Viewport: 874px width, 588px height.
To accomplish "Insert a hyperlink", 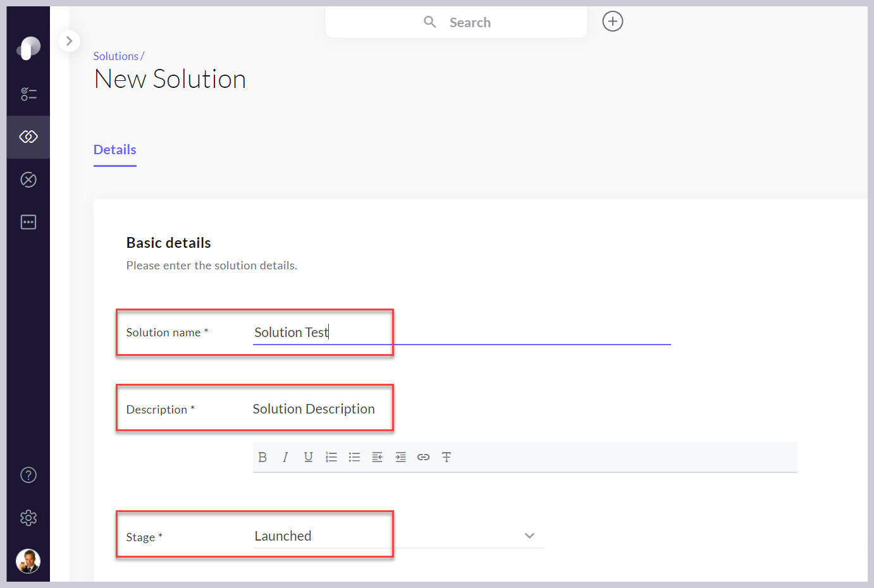I will click(x=424, y=457).
